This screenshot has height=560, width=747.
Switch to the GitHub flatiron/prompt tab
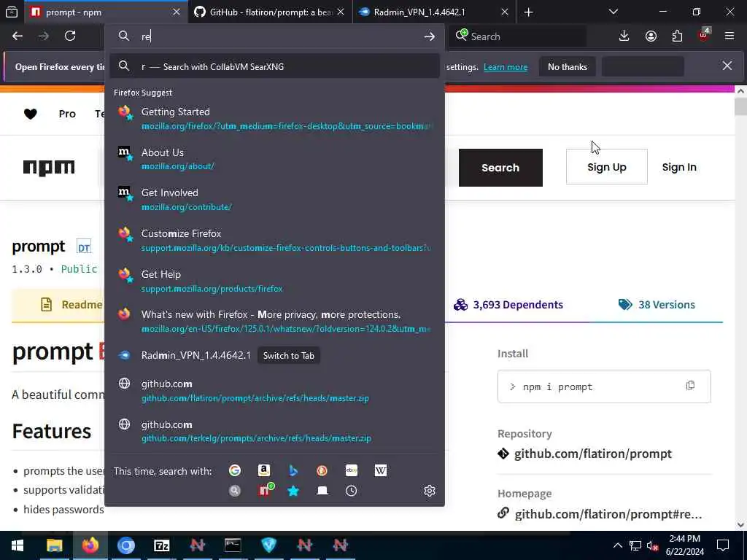pyautogui.click(x=270, y=12)
